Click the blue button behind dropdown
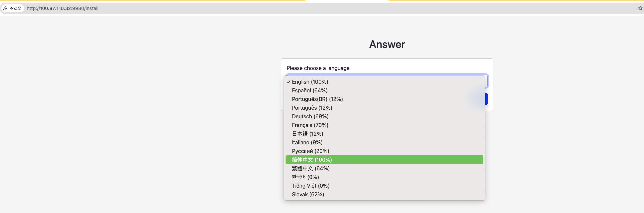The width and height of the screenshot is (644, 213). (x=486, y=99)
